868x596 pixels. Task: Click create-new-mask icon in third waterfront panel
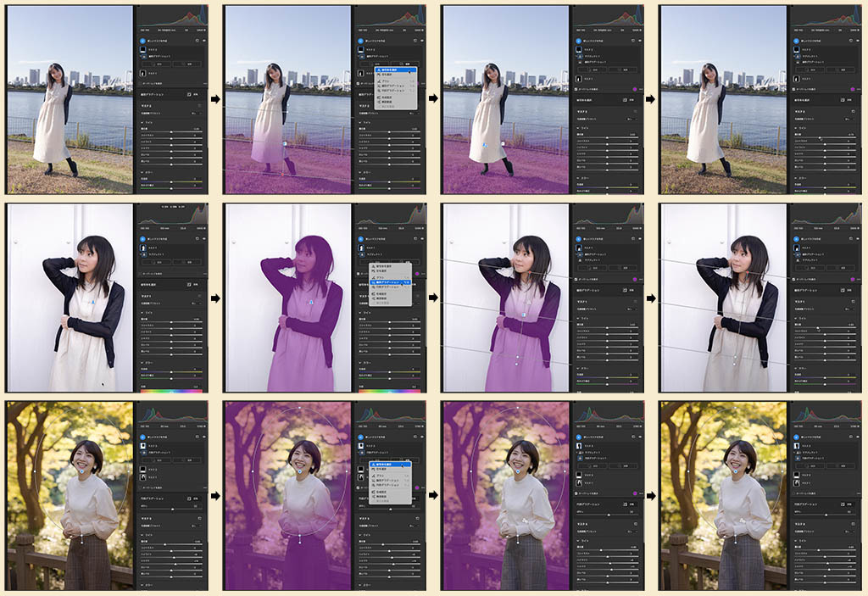tap(578, 41)
